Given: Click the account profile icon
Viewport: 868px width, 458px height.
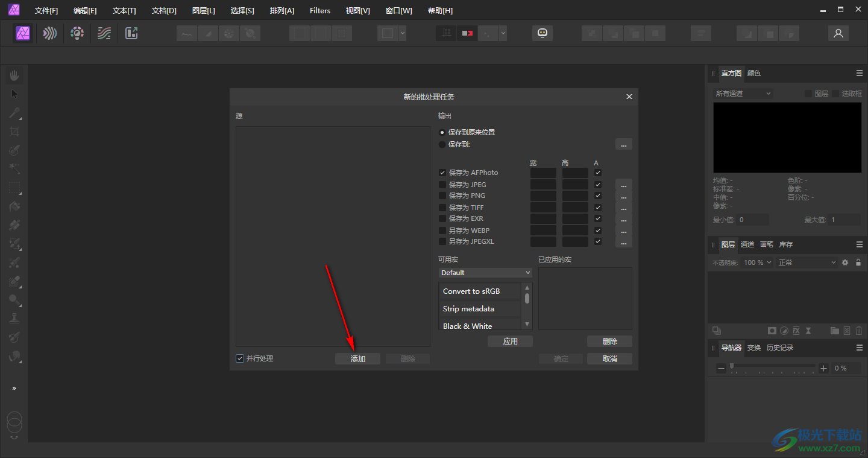Looking at the screenshot, I should click(x=838, y=33).
